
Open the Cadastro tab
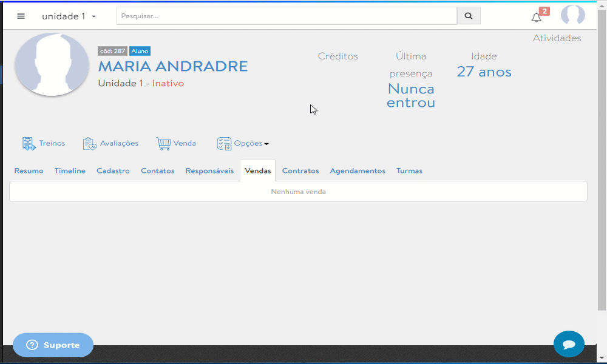(113, 171)
